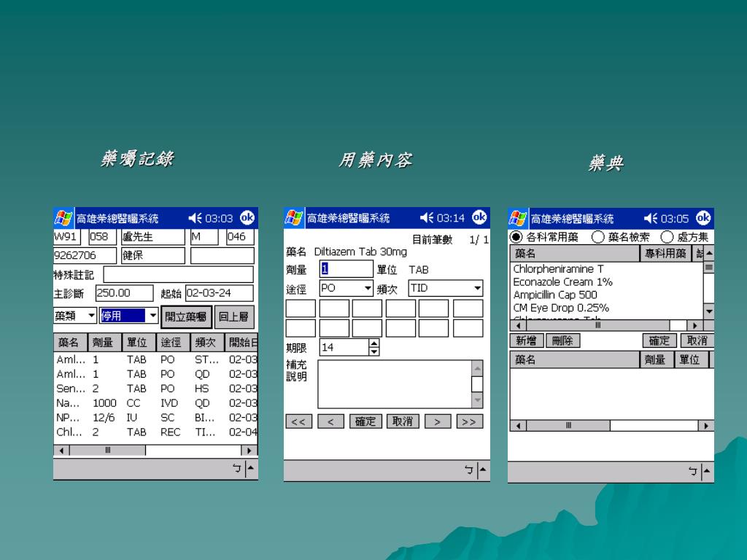This screenshot has height=560, width=747.
Task: Open 途徑 PO dropdown
Action: click(x=368, y=288)
